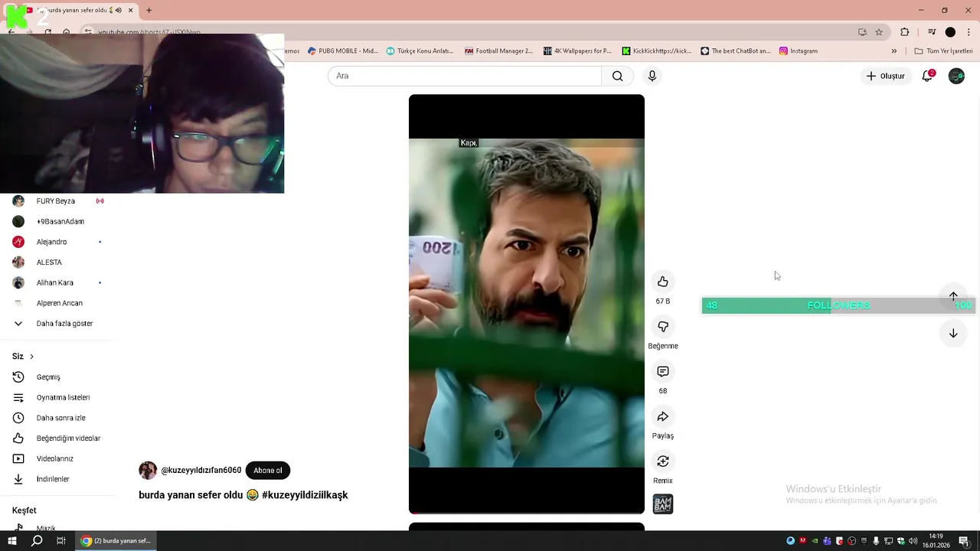Image resolution: width=980 pixels, height=551 pixels.
Task: Open Türkçe Konu Anlatı bookmark
Action: click(x=420, y=51)
